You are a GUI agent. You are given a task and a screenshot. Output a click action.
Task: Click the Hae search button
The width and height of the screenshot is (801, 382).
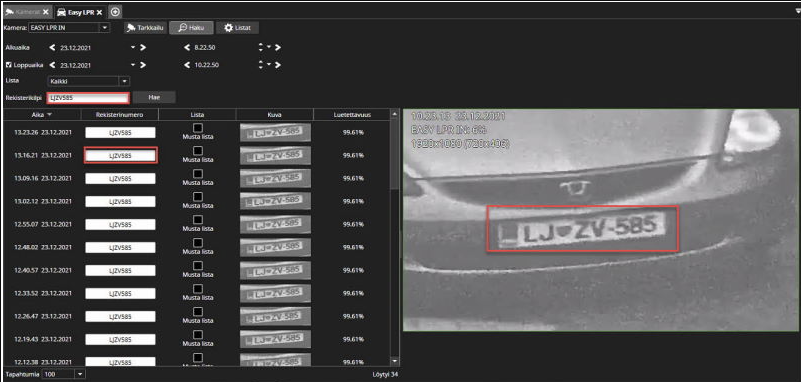click(154, 97)
